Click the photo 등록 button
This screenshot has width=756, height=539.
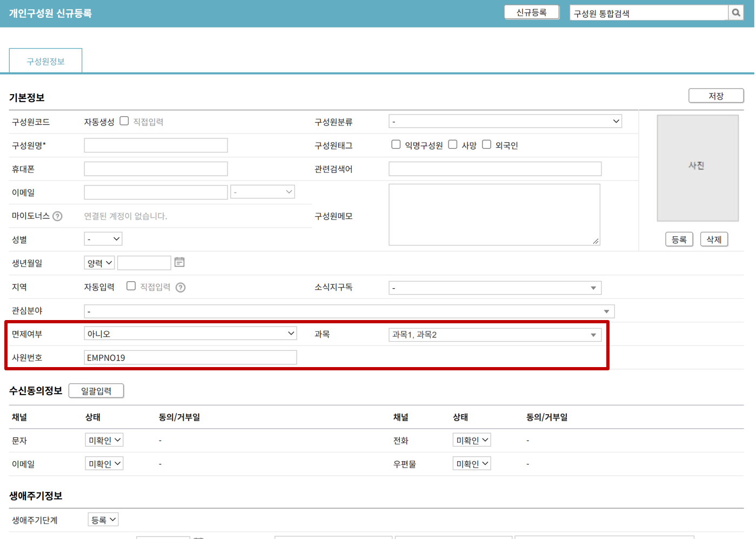click(679, 239)
